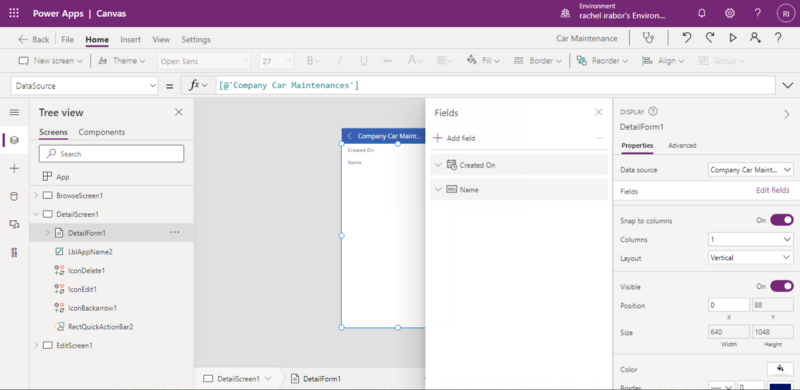Open Advanced tools icon in left rail
The image size is (800, 390).
click(x=14, y=252)
